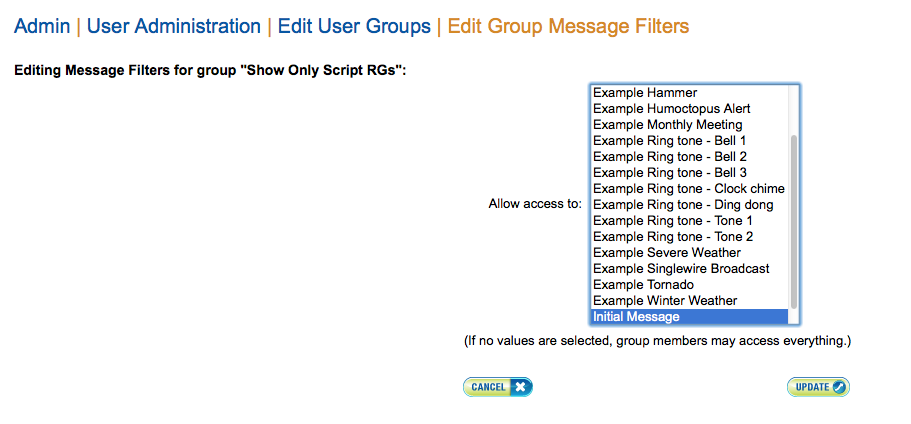Image resolution: width=911 pixels, height=424 pixels.
Task: Select Example Hammer in the list
Action: [690, 92]
